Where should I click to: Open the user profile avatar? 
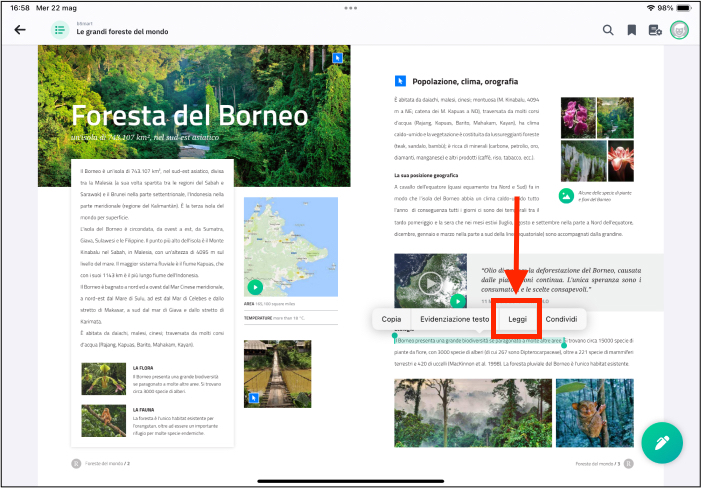pos(680,30)
